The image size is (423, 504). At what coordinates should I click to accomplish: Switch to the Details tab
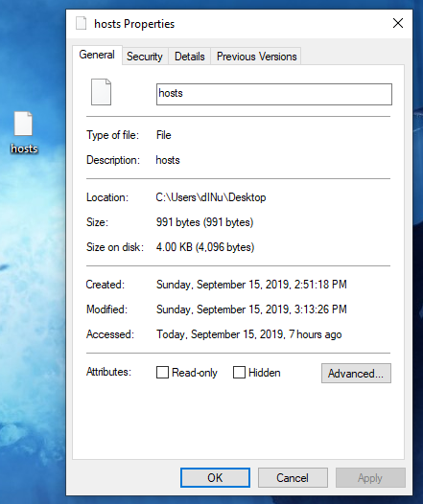pyautogui.click(x=190, y=57)
